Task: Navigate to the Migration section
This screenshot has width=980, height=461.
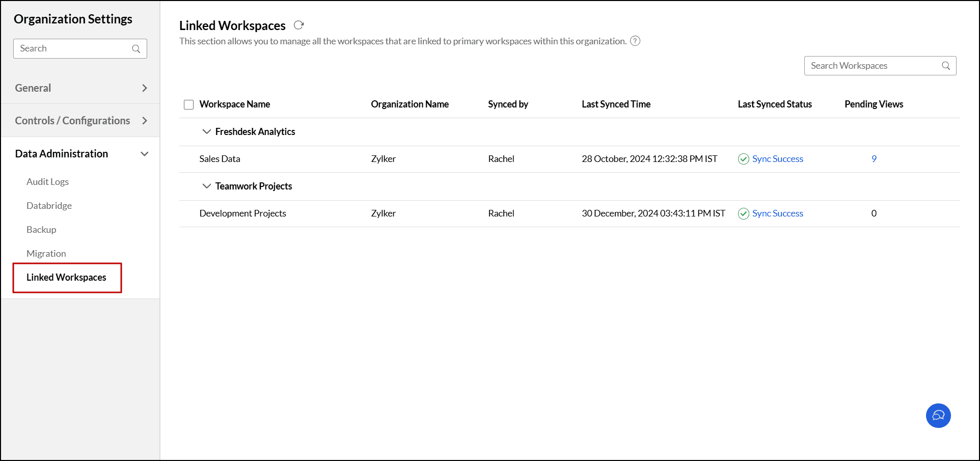Action: click(46, 253)
